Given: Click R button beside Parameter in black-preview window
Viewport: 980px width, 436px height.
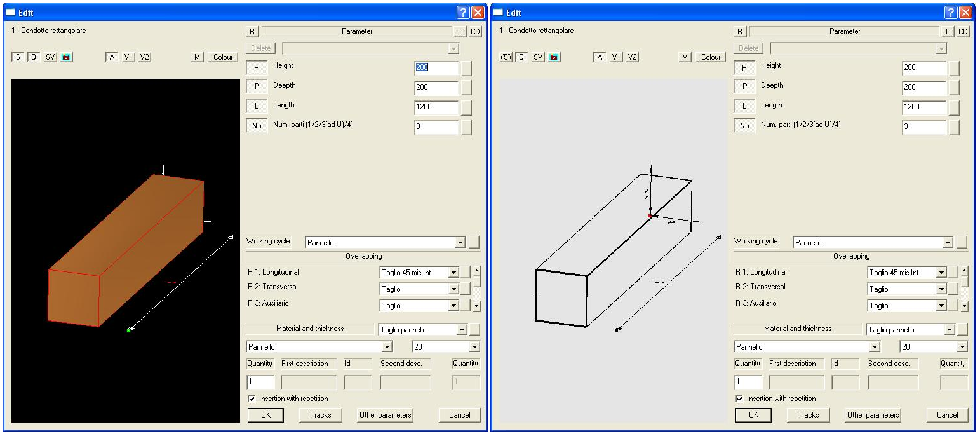Looking at the screenshot, I should tap(252, 31).
